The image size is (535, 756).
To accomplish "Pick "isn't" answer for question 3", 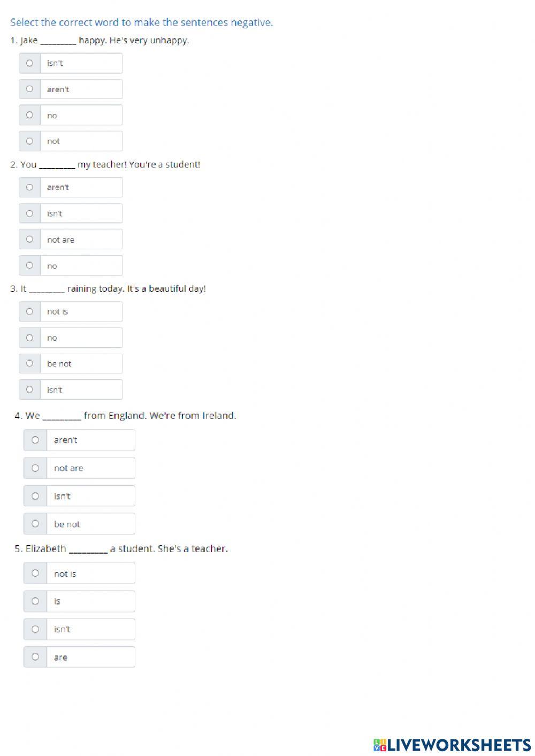I will pos(29,390).
